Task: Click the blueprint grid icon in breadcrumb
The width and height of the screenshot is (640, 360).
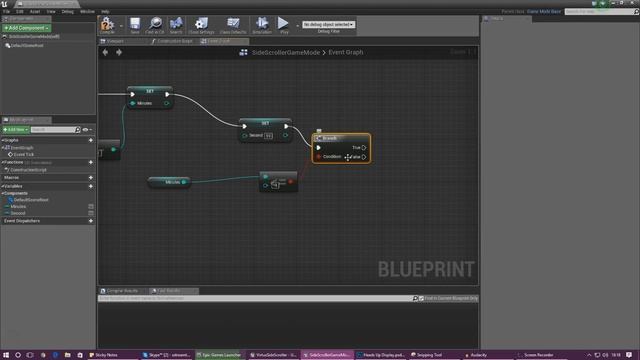Action: tap(243, 52)
